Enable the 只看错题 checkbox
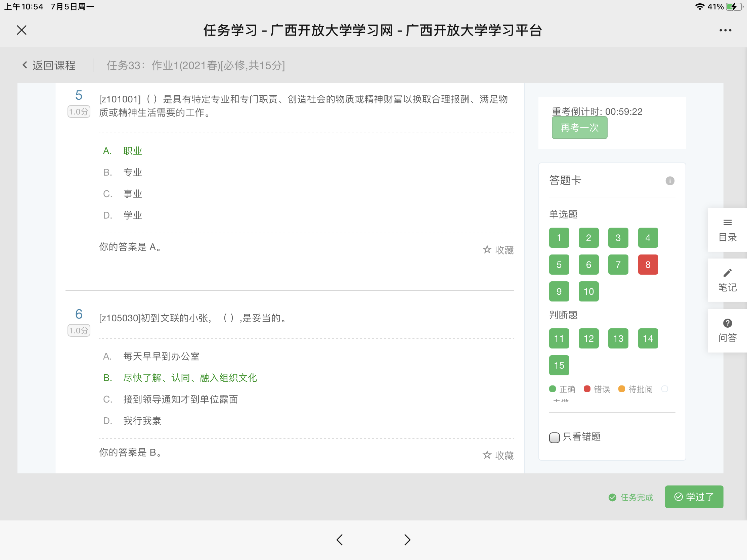Screen dimensions: 747x560 554,437
